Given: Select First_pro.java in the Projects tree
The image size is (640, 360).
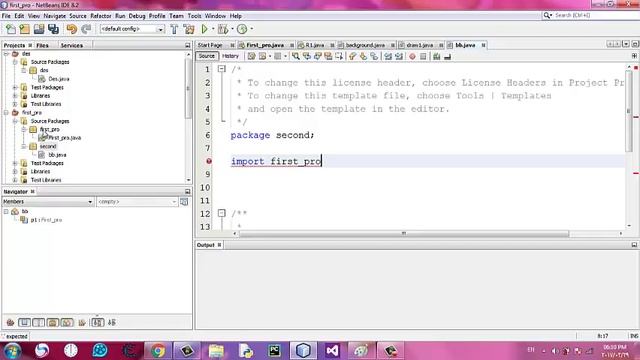Looking at the screenshot, I should click(64, 138).
